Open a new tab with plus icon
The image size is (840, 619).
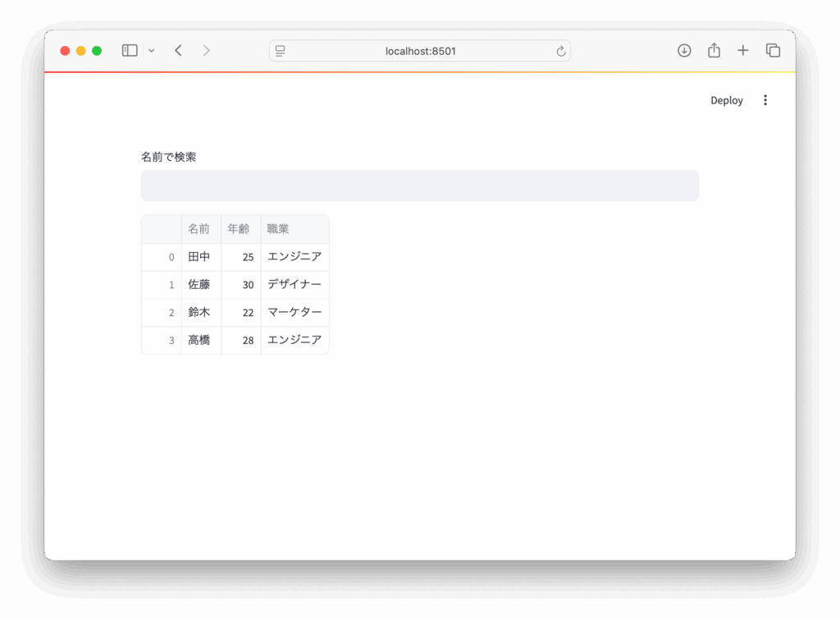click(743, 51)
